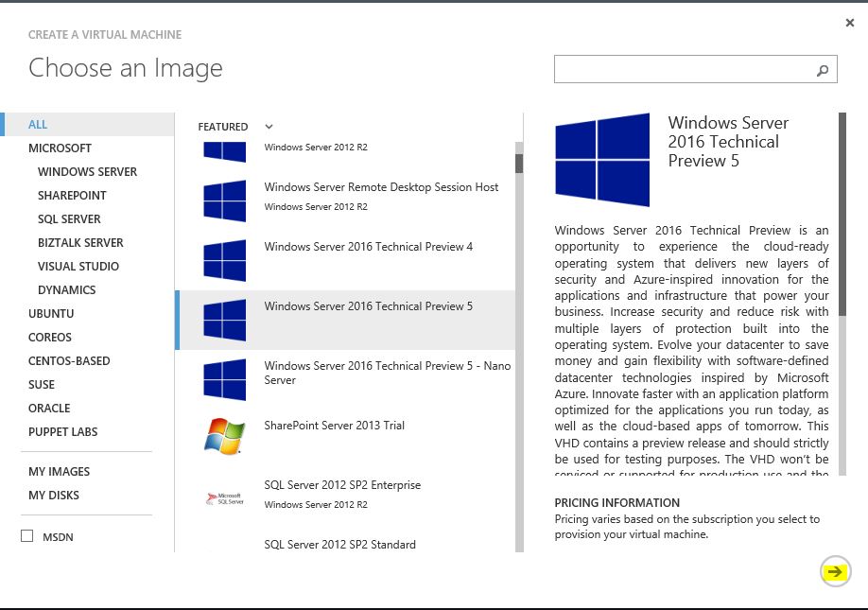The image size is (868, 610).
Task: Click the search magnifier icon
Action: tap(823, 70)
